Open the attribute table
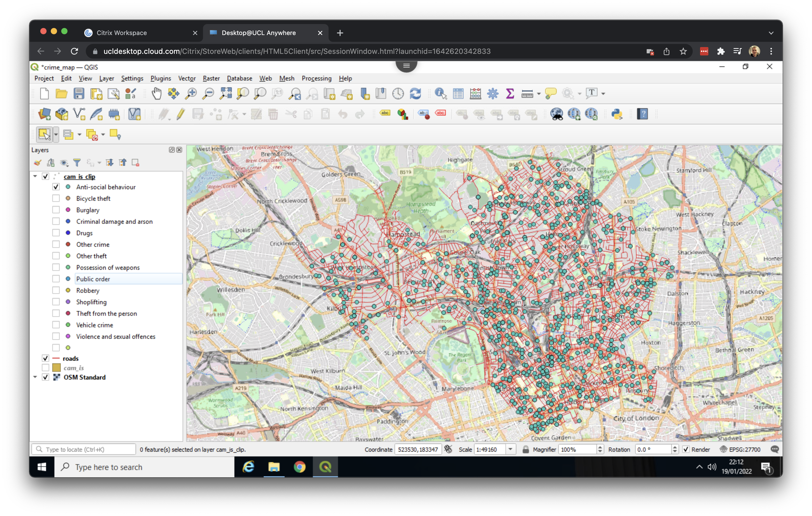Viewport: 812px width, 516px height. [x=458, y=94]
